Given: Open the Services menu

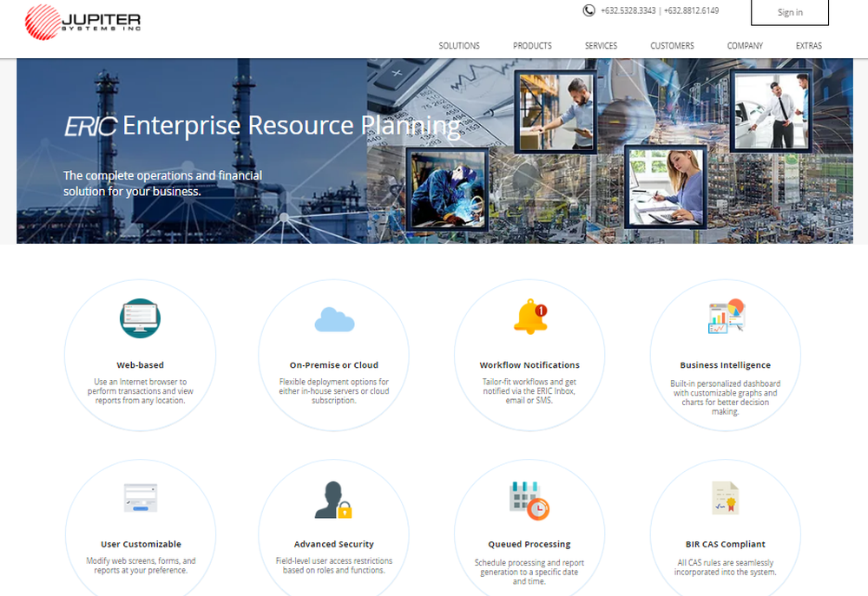Looking at the screenshot, I should point(601,46).
